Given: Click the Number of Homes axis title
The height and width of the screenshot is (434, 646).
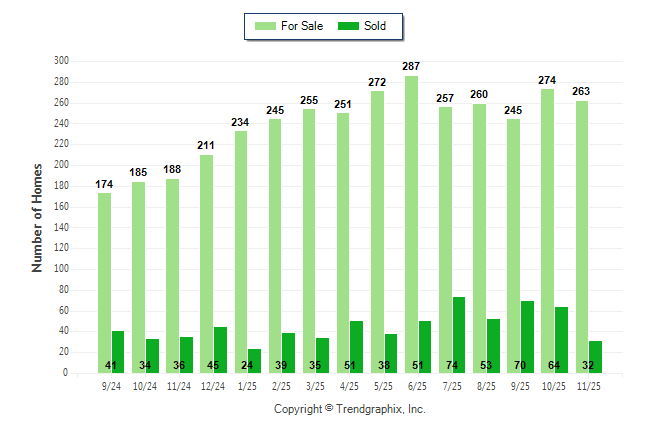Looking at the screenshot, I should pyautogui.click(x=37, y=217).
